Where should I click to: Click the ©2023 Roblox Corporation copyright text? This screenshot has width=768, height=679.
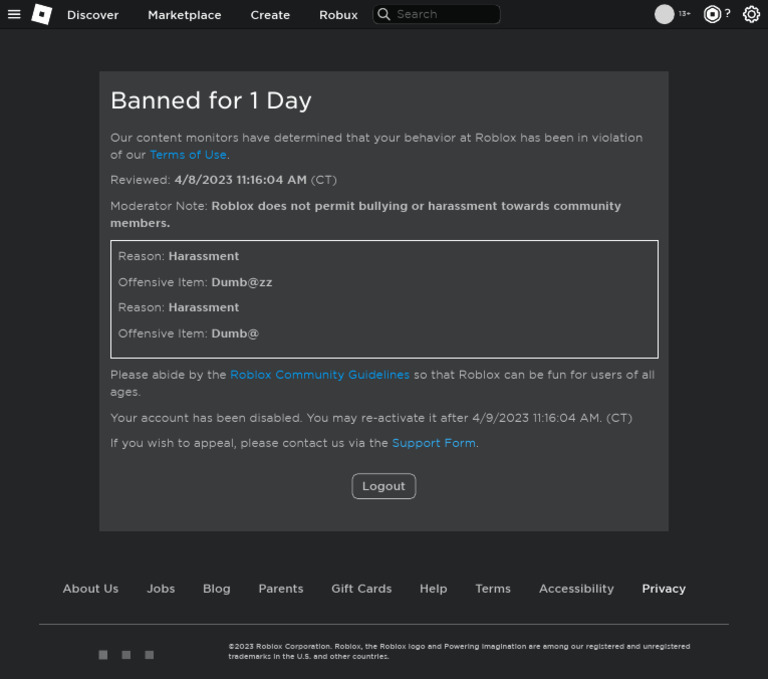459,651
